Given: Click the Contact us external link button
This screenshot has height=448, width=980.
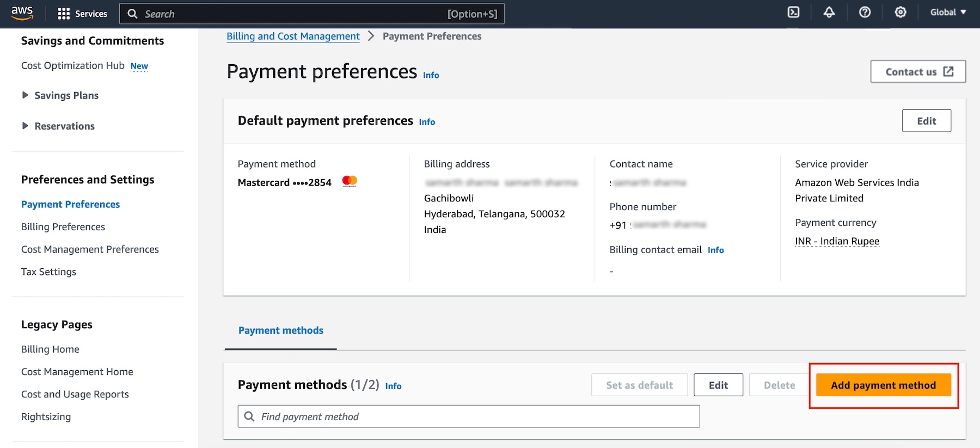Looking at the screenshot, I should [918, 72].
